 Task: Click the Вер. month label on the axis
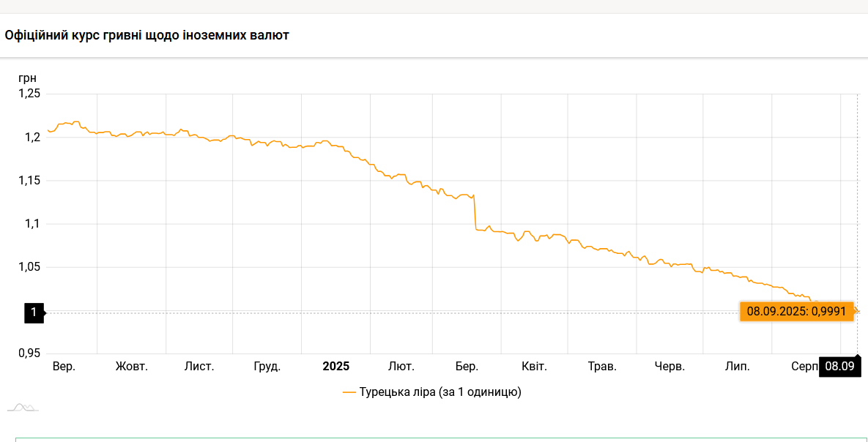tap(64, 367)
